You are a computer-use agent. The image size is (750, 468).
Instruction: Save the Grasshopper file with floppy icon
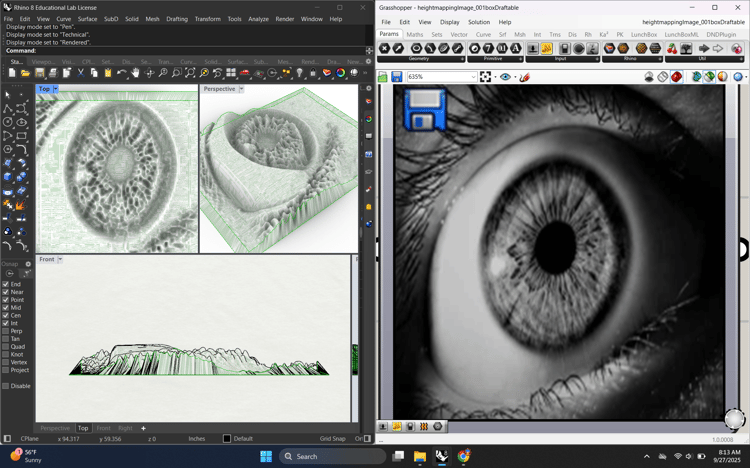(x=397, y=77)
